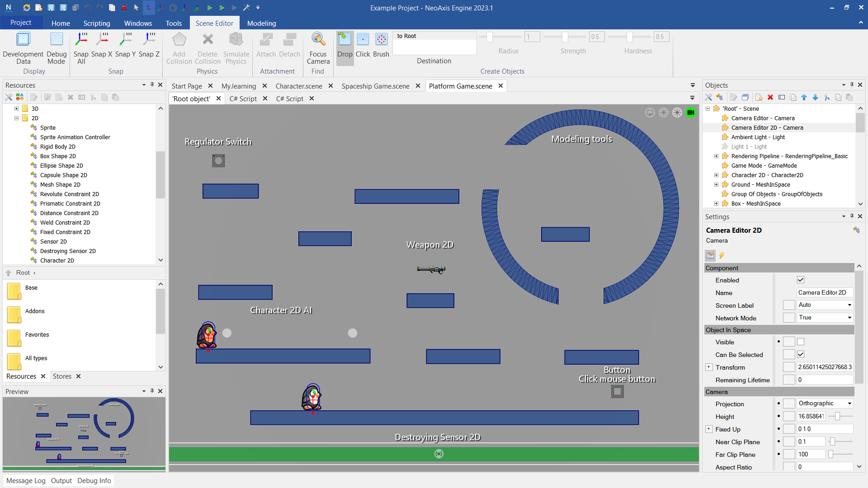Viewport: 868px width, 488px height.
Task: Select Click create mode
Action: (x=363, y=45)
